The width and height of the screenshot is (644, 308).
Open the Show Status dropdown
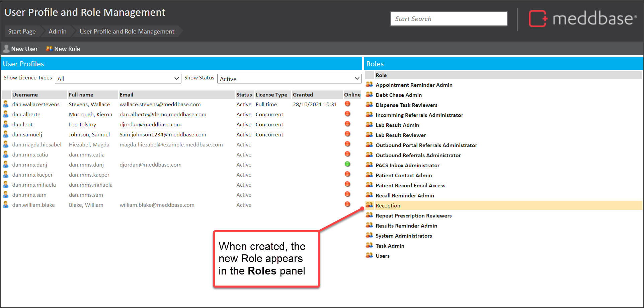pos(289,79)
